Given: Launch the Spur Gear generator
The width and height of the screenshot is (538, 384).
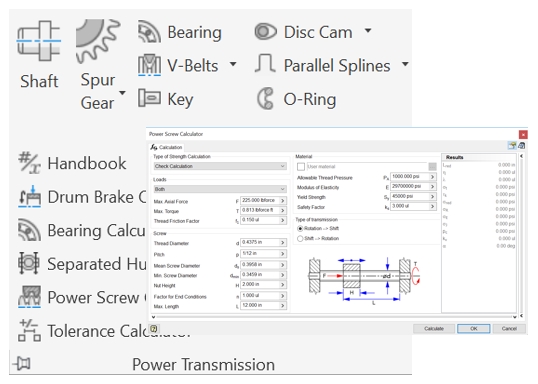Looking at the screenshot, I should tap(98, 65).
